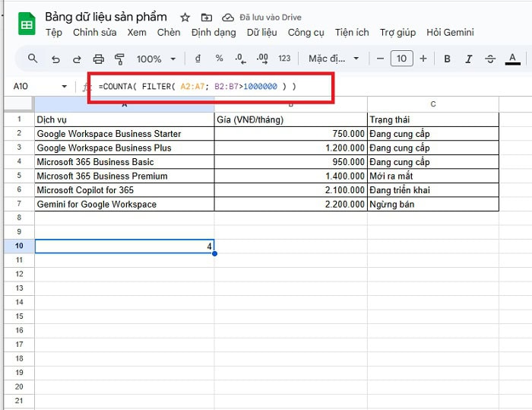
Task: Select the price cell 2.100.000
Action: click(x=291, y=190)
